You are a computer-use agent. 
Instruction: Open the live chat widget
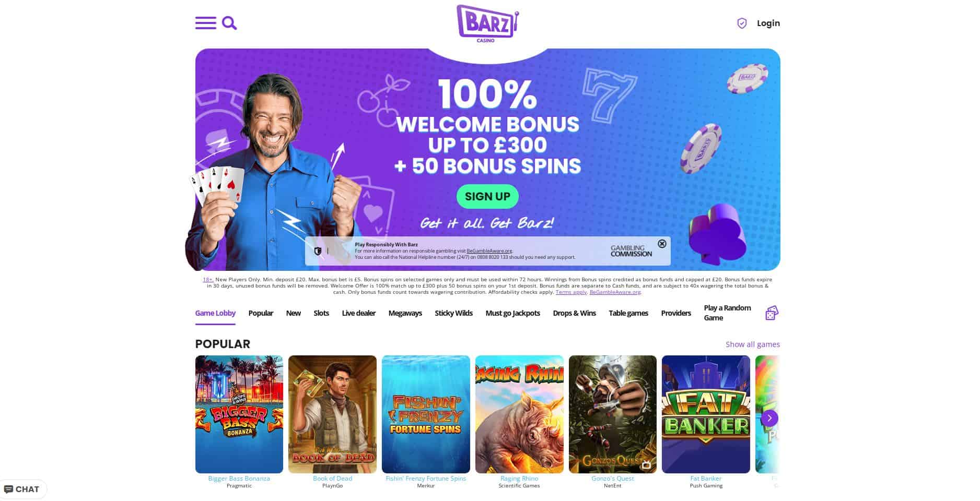[x=22, y=489]
